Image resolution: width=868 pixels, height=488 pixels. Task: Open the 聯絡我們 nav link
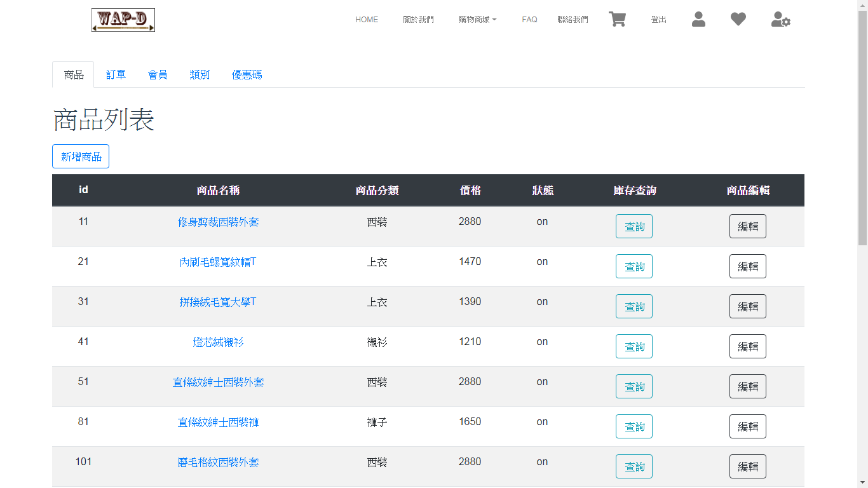(573, 20)
